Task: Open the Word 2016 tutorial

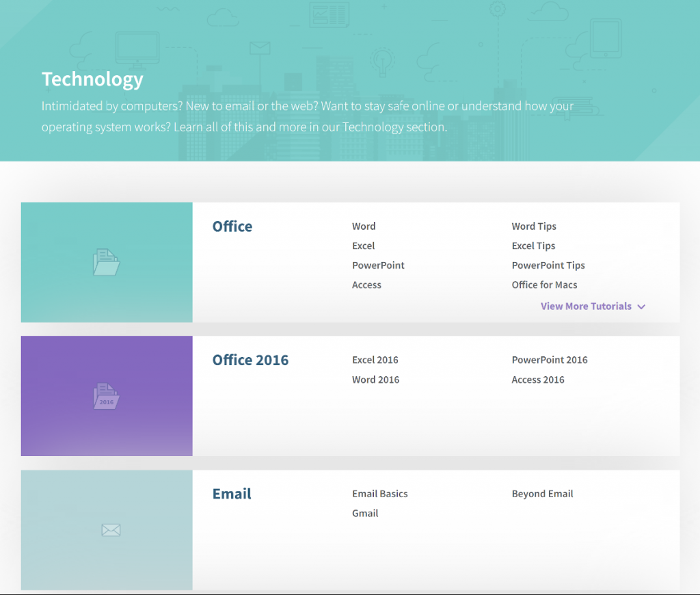Action: (375, 380)
